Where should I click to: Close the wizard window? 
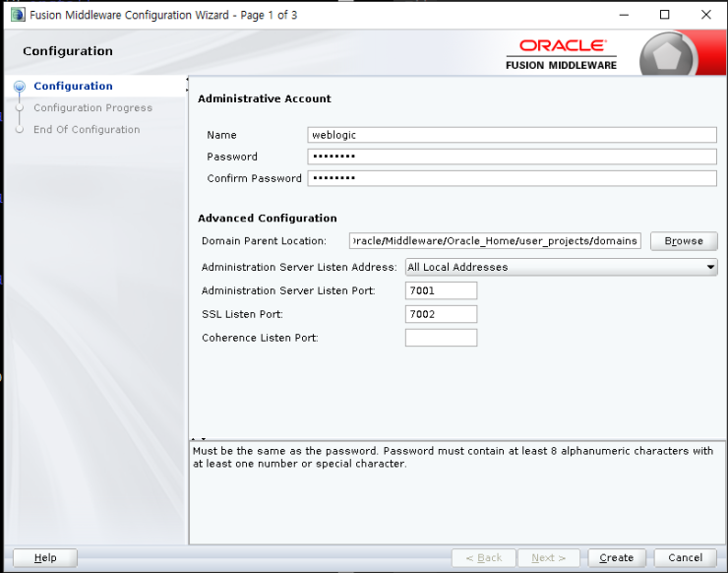coord(706,15)
